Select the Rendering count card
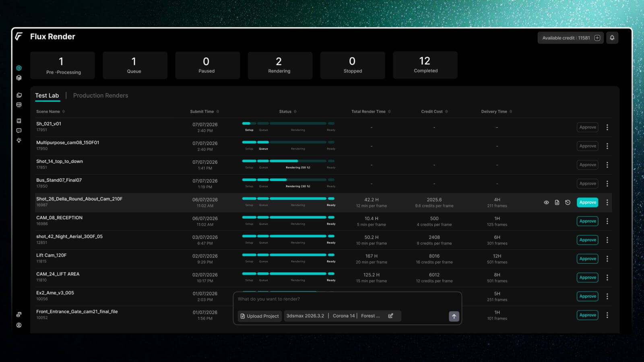This screenshot has width=644, height=362. coord(280,65)
